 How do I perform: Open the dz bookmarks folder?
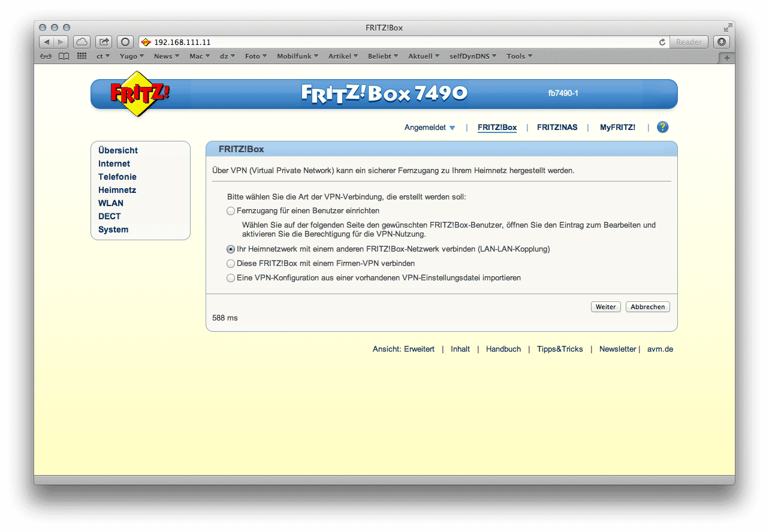(x=228, y=56)
